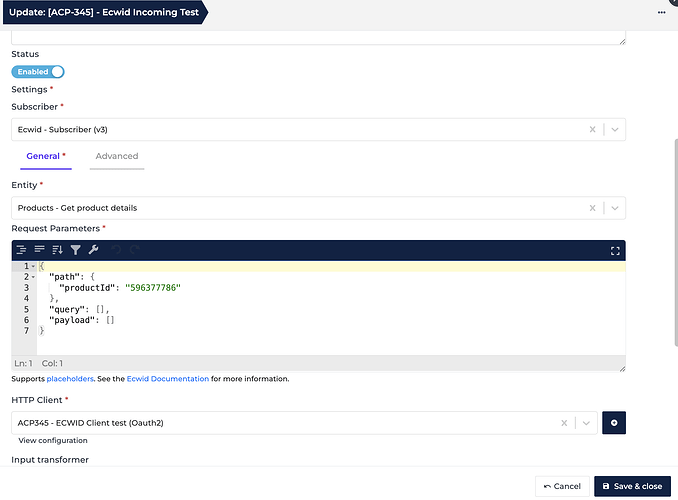678x500 pixels.
Task: Click the format JSON icon in editor toolbar
Action: (x=21, y=250)
